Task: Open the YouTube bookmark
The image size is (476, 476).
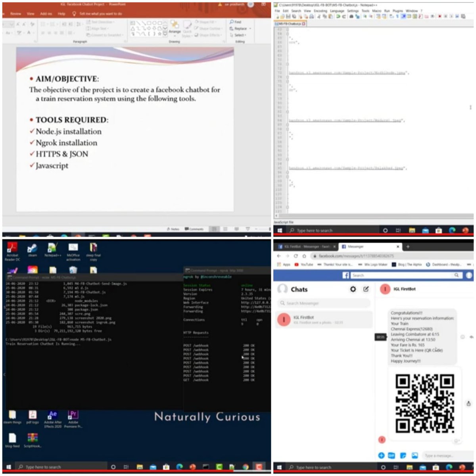Action: [304, 265]
